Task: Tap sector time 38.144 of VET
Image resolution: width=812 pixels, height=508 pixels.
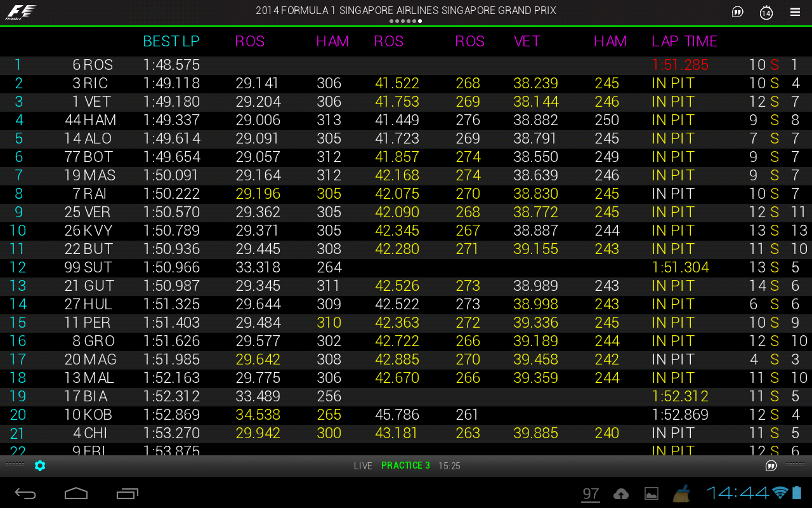Action: click(536, 102)
